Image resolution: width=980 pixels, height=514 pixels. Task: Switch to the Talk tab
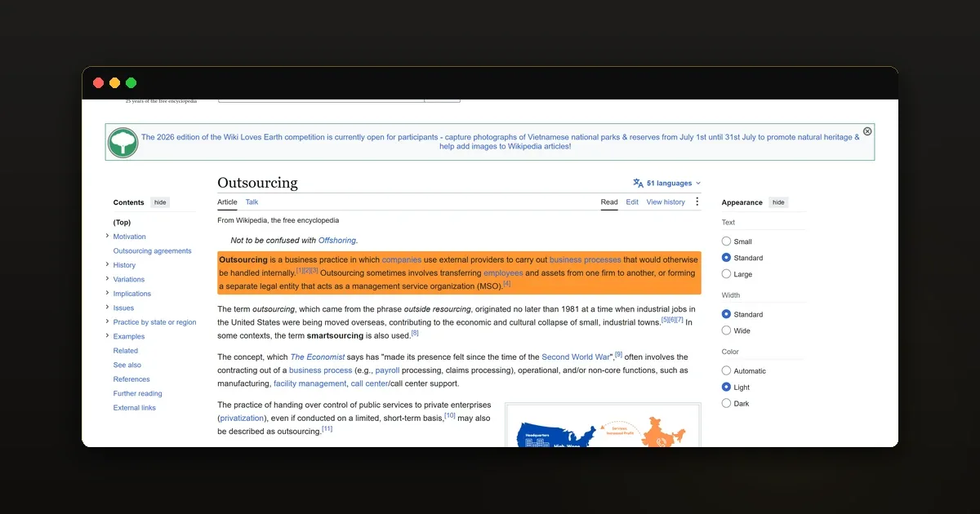(x=252, y=202)
